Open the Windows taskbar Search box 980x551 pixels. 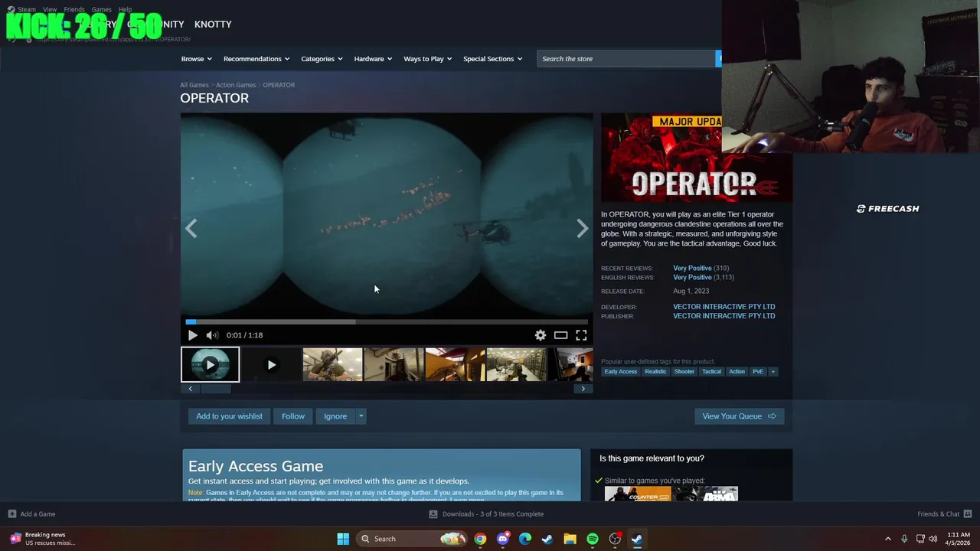coord(412,539)
